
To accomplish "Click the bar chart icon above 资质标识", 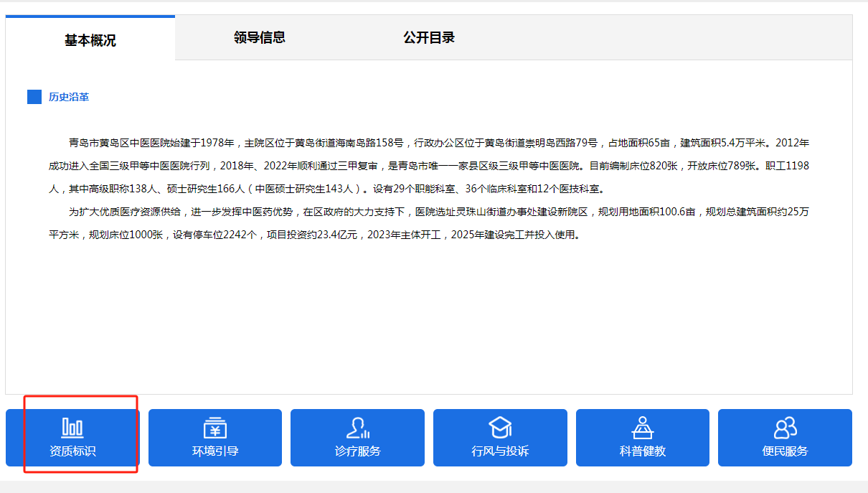I will point(72,428).
